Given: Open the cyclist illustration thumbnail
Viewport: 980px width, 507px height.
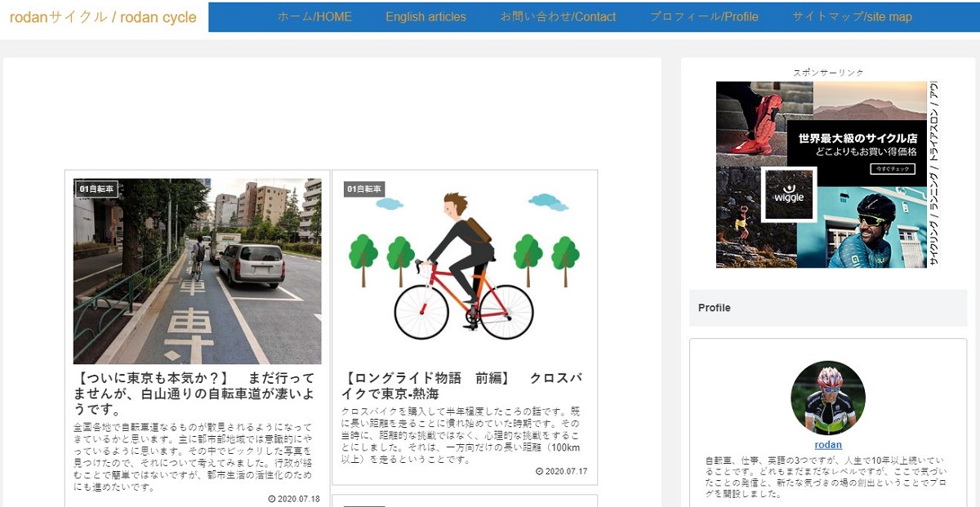Looking at the screenshot, I should point(464,271).
